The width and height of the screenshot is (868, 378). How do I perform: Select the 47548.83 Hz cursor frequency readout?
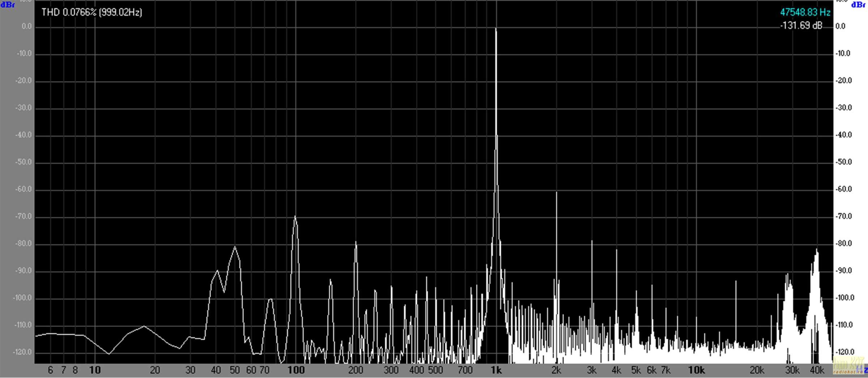click(805, 12)
